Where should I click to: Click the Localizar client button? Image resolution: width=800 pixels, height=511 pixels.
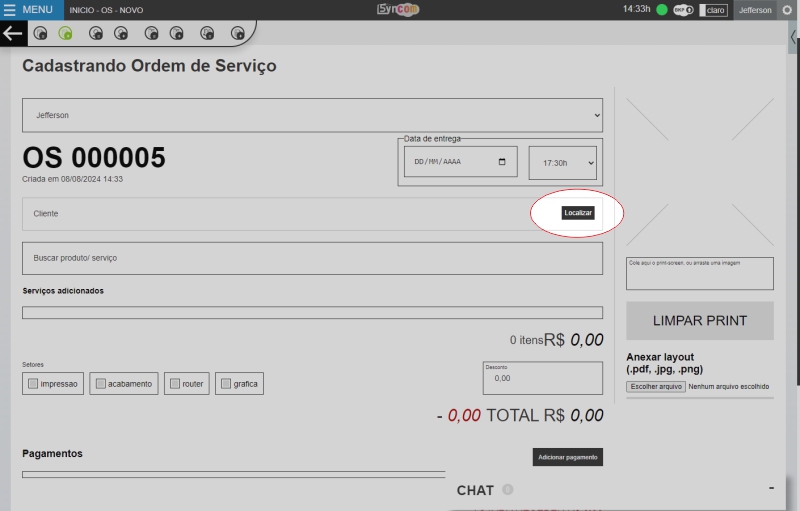(578, 213)
